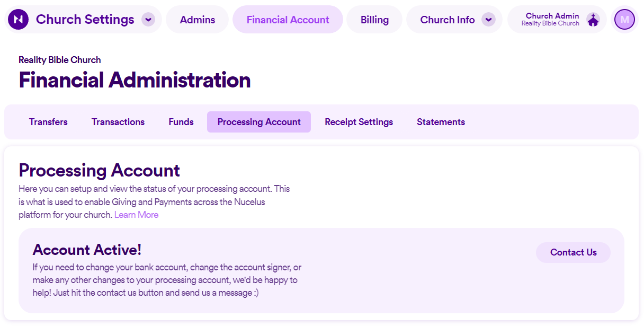Open the Funds tab
Image resolution: width=644 pixels, height=326 pixels.
click(181, 121)
